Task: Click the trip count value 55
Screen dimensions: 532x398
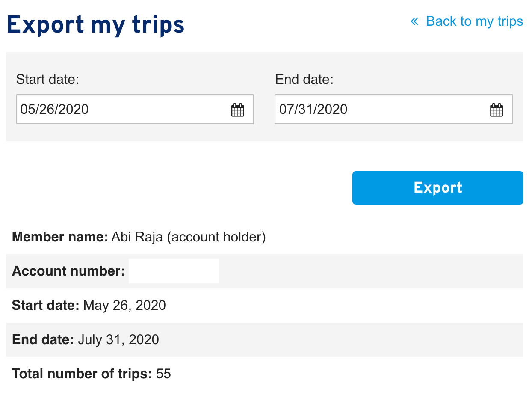Action: point(163,374)
